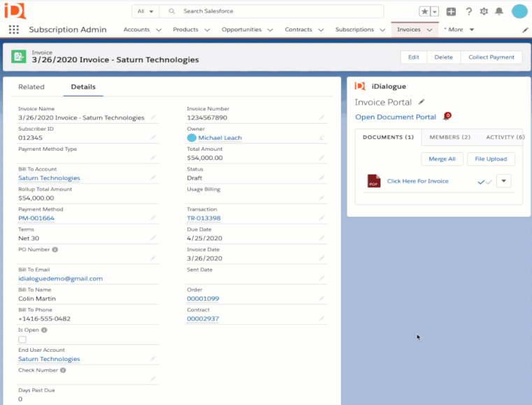The height and width of the screenshot is (405, 532).
Task: Click the info icon next to Is Open
Action: coord(44,330)
